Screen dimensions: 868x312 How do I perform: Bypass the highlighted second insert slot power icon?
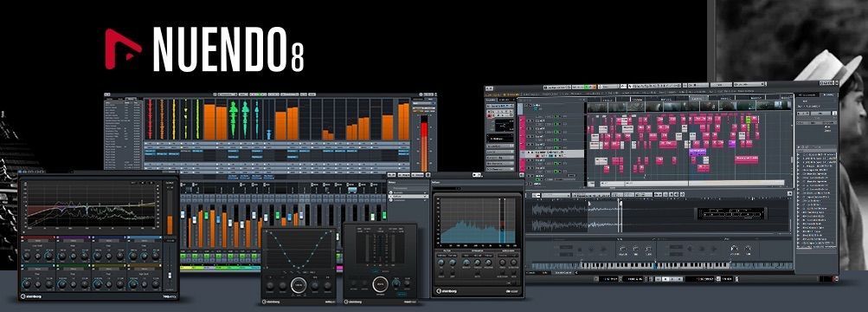390,196
